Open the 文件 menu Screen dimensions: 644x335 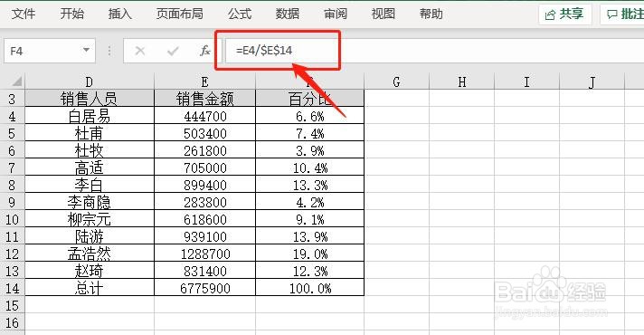24,14
